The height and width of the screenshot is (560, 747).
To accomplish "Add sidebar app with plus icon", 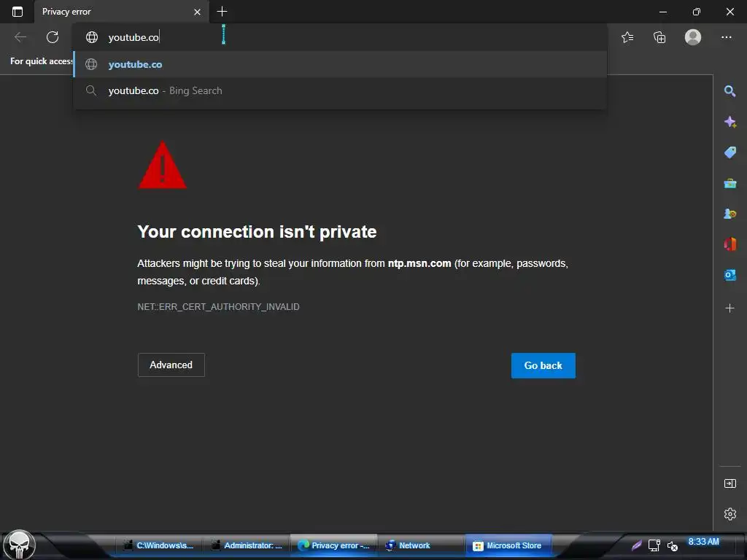I will click(729, 308).
